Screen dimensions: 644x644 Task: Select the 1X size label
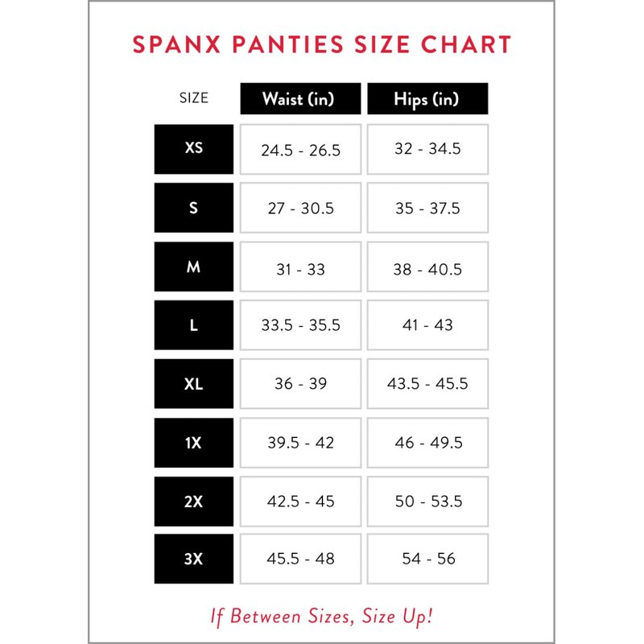[193, 442]
